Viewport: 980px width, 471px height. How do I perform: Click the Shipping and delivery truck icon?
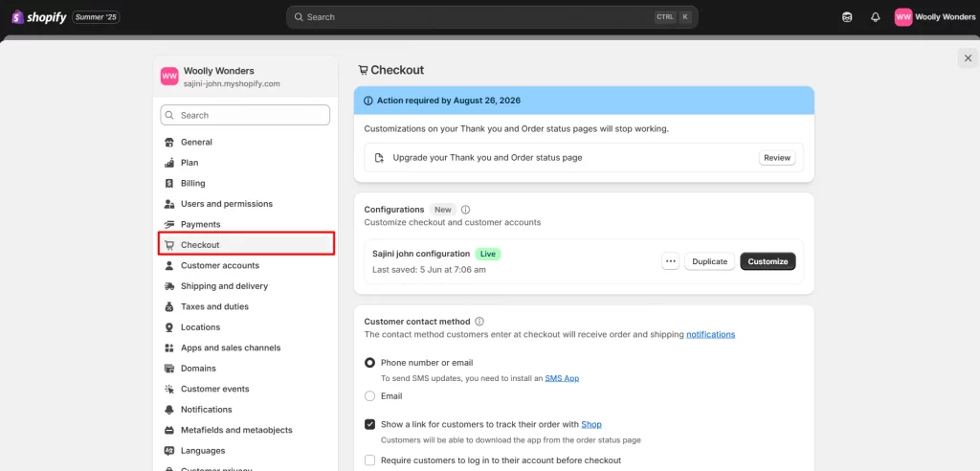coord(168,286)
